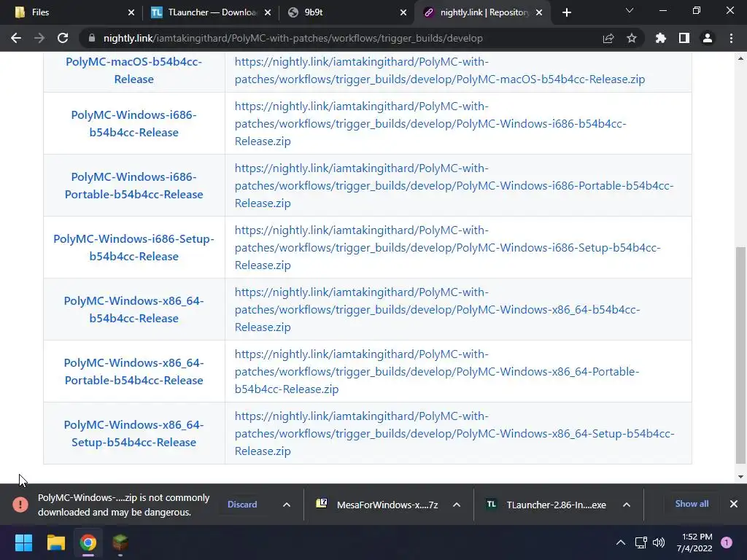Expand options for TLauncher exe download
This screenshot has width=747, height=560.
tap(627, 505)
